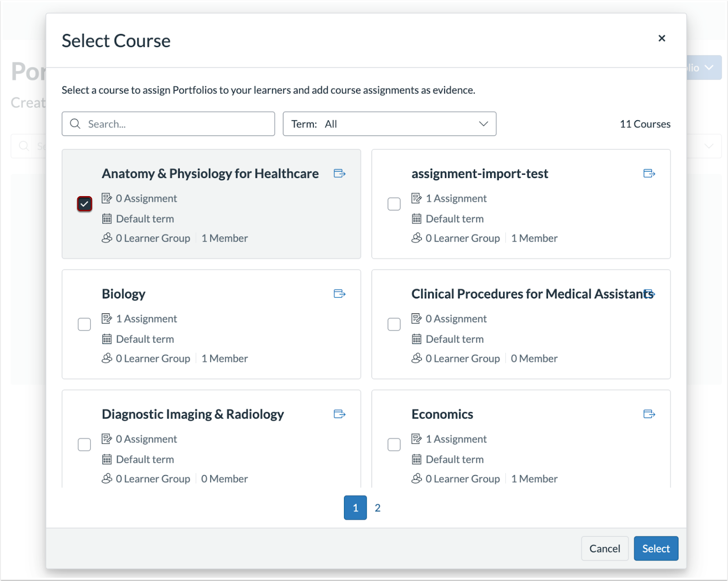Go to page 2 of courses
The width and height of the screenshot is (728, 581).
(x=378, y=507)
